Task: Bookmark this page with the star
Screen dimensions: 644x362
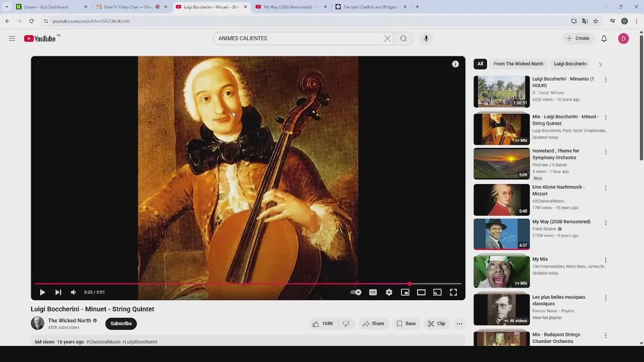Action: 596,21
